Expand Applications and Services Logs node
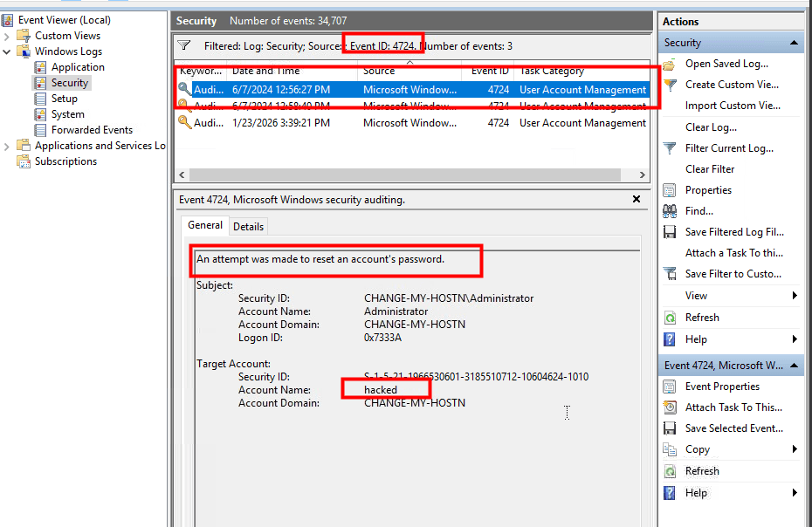This screenshot has width=812, height=527. 7,146
